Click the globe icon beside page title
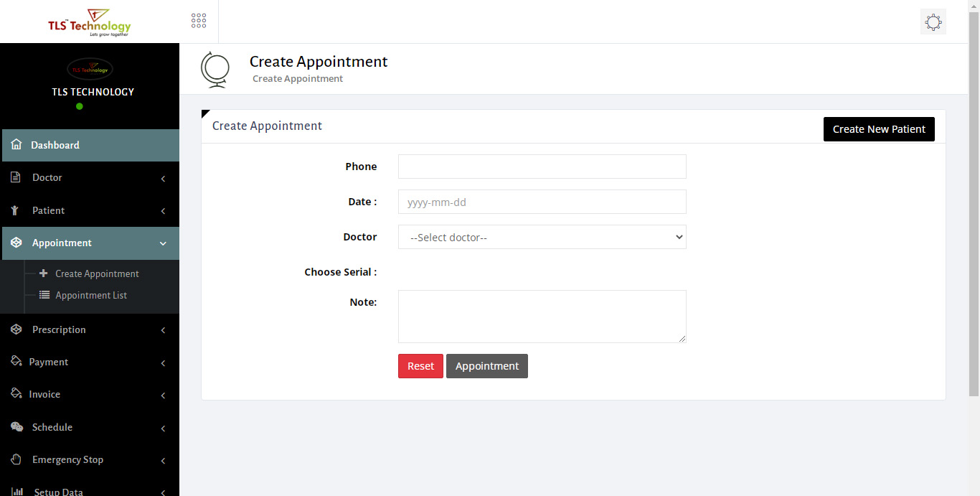 click(x=215, y=70)
